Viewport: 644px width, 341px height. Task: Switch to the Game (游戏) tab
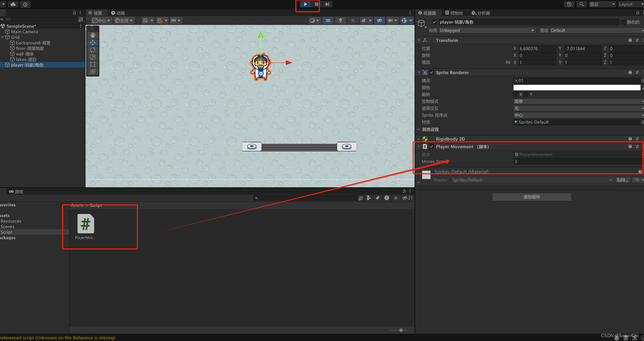point(16,191)
